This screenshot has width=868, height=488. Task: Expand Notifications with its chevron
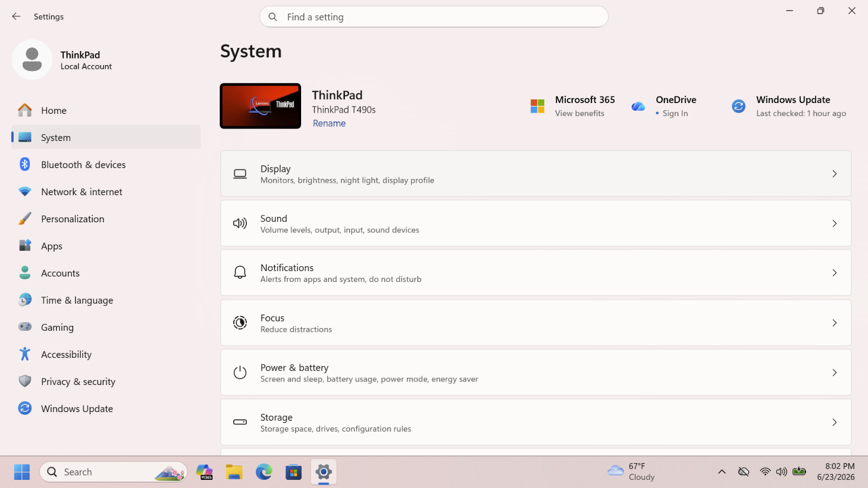click(x=834, y=273)
